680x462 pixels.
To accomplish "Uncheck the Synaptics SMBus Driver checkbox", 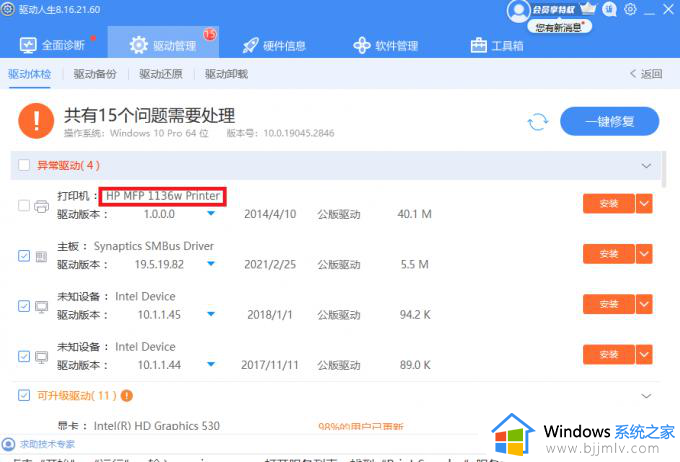I will click(x=24, y=256).
